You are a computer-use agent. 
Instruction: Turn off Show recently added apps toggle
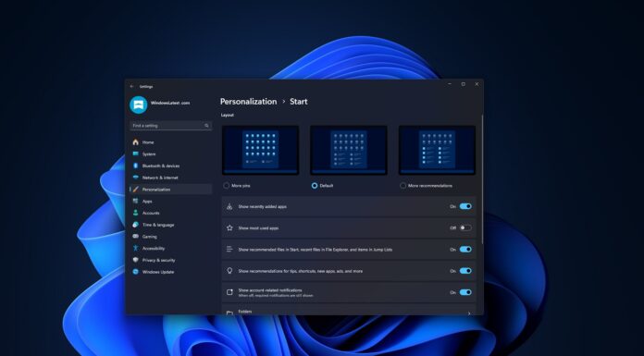click(465, 206)
